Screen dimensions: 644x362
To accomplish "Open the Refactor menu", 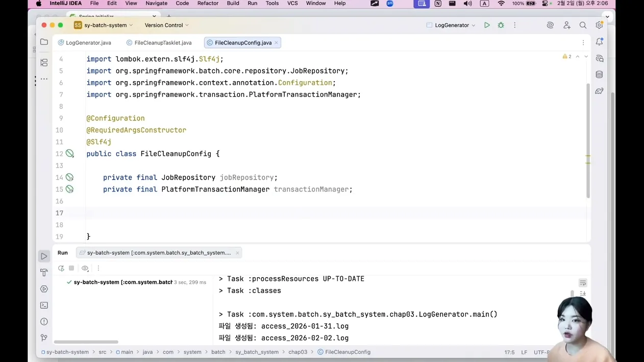I will pos(208,4).
